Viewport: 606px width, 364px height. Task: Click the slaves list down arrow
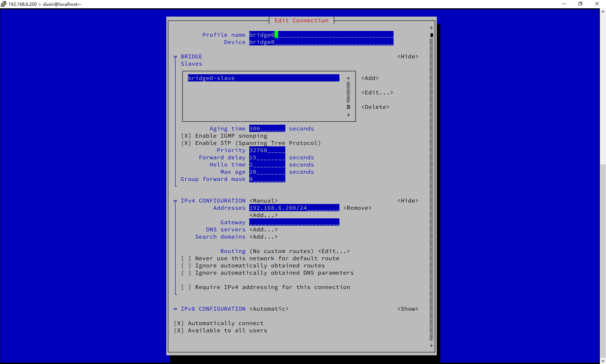[x=348, y=115]
